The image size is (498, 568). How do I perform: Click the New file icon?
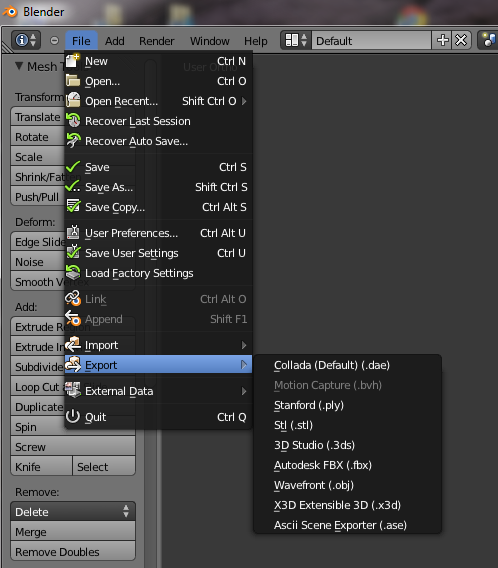pos(73,60)
